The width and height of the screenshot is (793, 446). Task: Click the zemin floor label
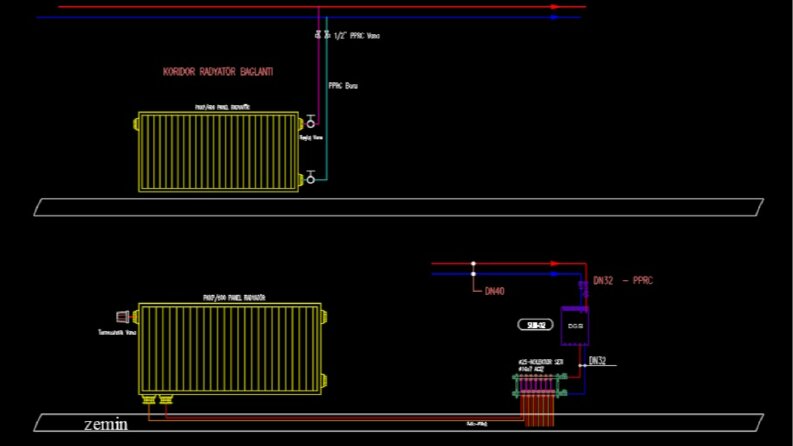pos(106,424)
